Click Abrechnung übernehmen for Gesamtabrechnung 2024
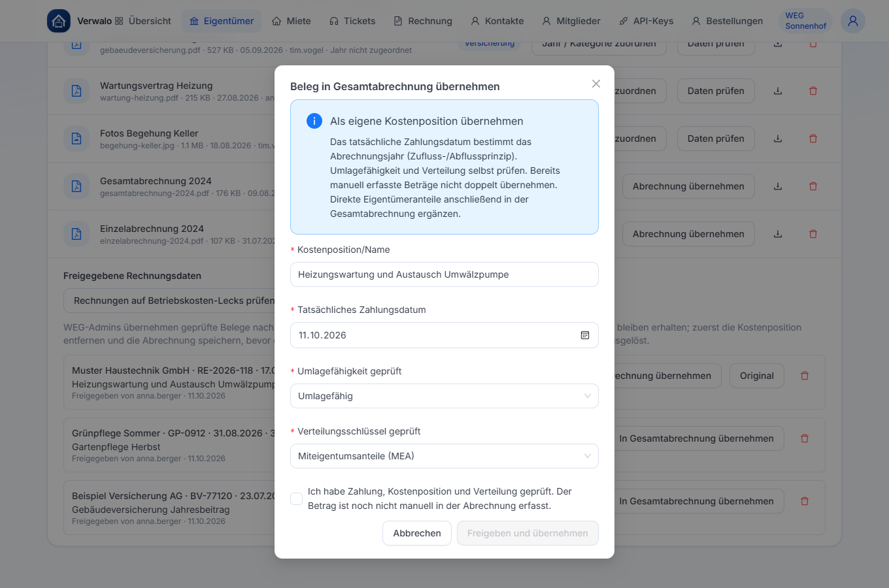Viewport: 889px width, 588px height. (x=688, y=186)
